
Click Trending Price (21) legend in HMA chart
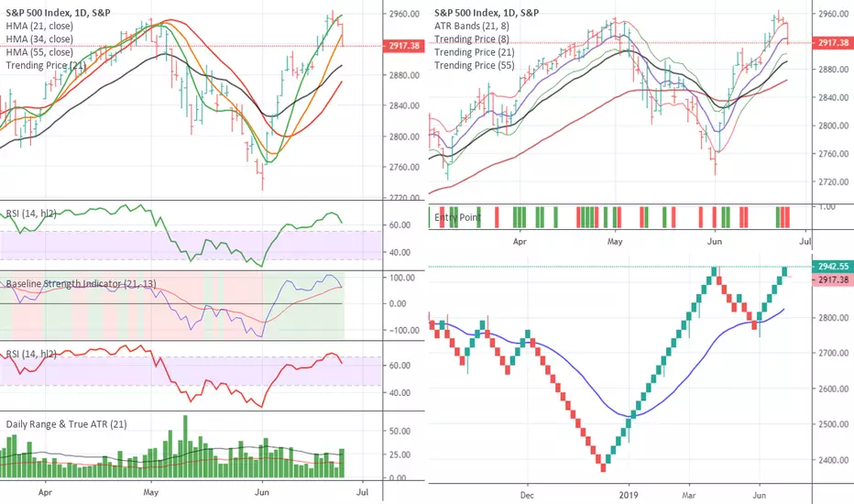(46, 65)
